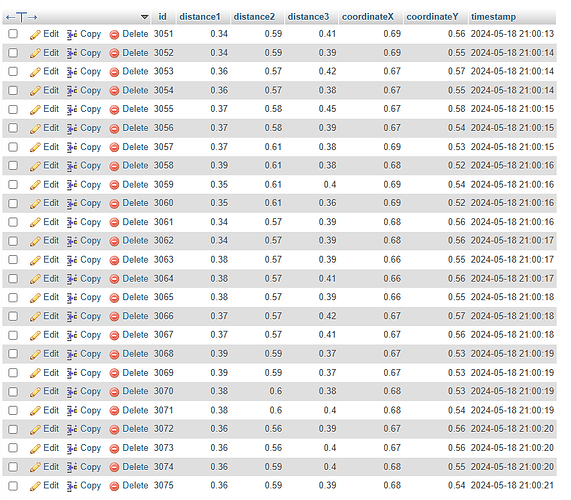Click the coordinateX value 0.66 in row 3063
This screenshot has width=571, height=500.
(392, 260)
